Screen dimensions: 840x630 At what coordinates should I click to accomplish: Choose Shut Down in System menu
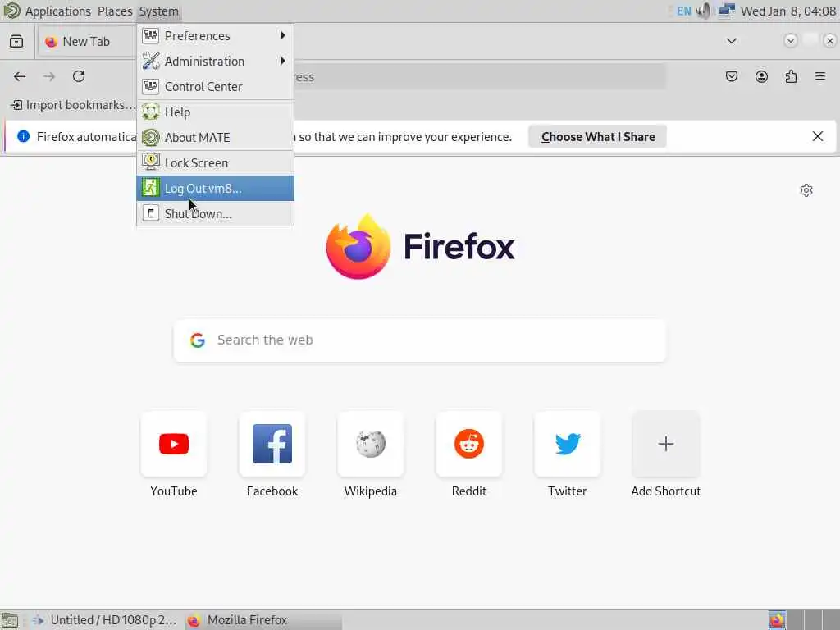pyautogui.click(x=215, y=214)
